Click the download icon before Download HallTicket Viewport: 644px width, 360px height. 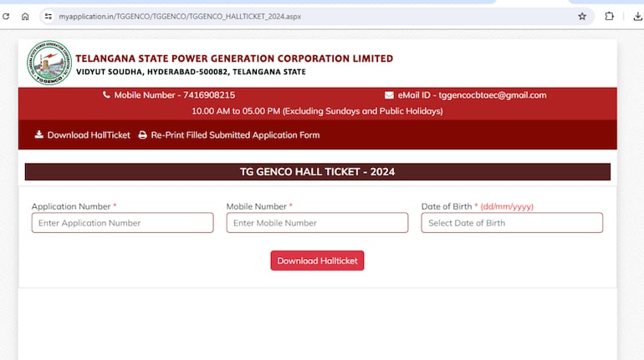39,134
